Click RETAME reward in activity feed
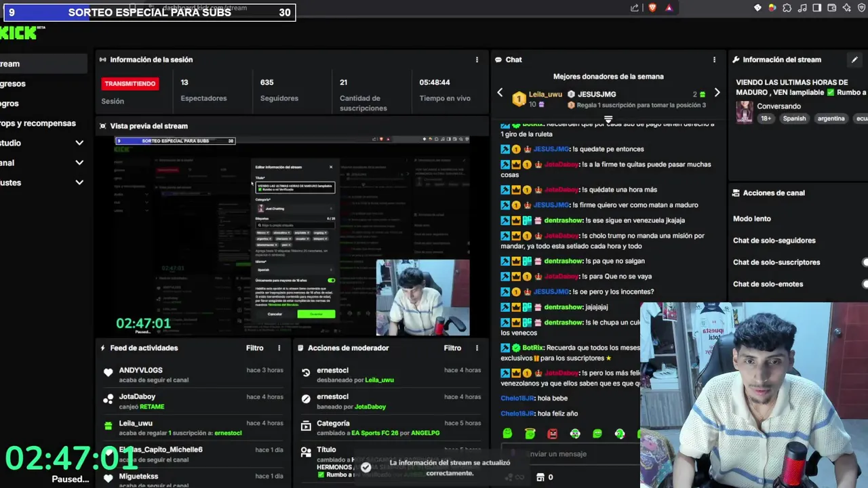Screen dimensions: 868x488 tap(152, 407)
